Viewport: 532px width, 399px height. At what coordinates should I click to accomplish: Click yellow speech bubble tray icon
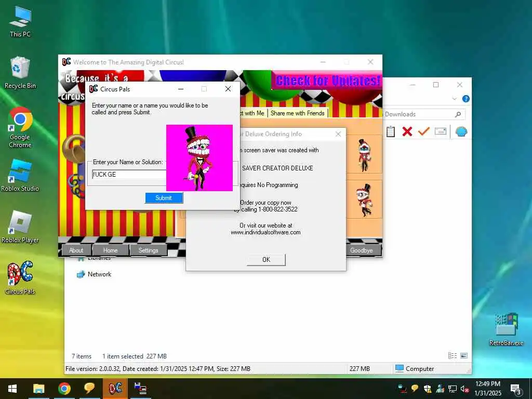(x=415, y=389)
